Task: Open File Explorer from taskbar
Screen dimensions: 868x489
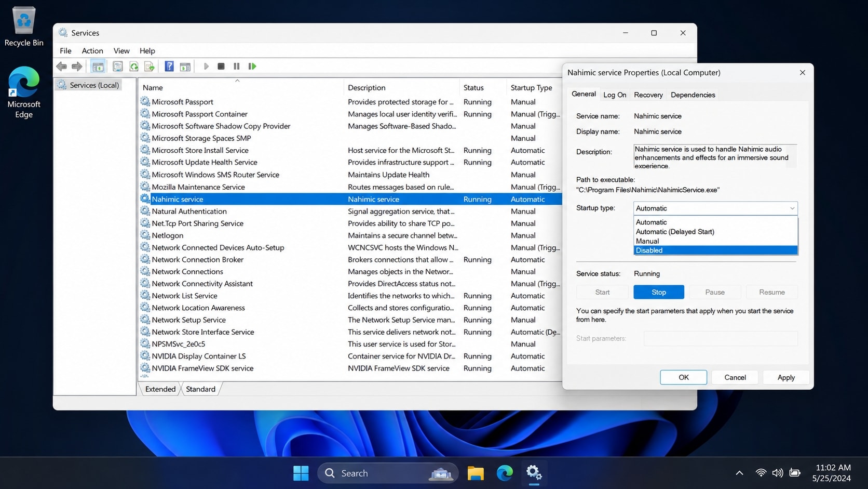Action: [x=476, y=473]
